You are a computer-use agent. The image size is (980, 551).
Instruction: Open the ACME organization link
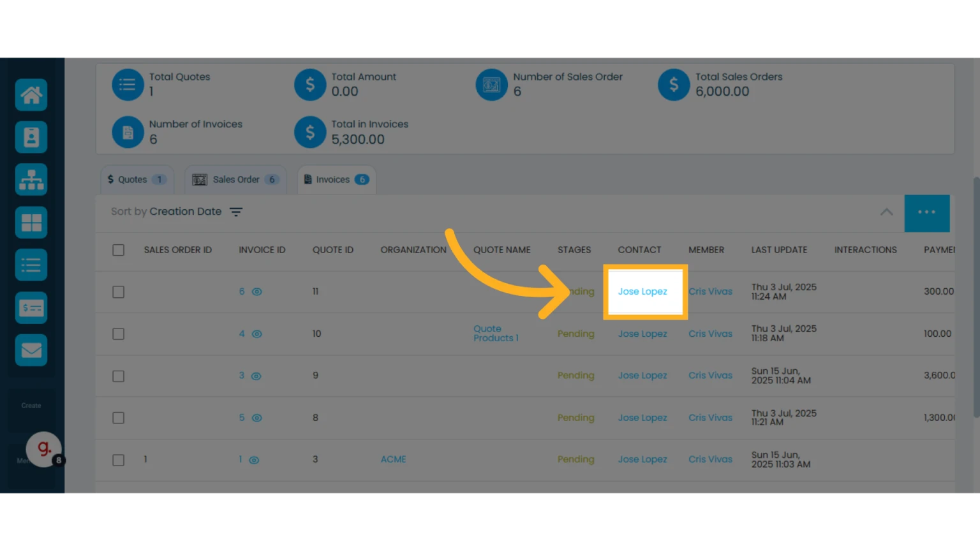pyautogui.click(x=393, y=459)
